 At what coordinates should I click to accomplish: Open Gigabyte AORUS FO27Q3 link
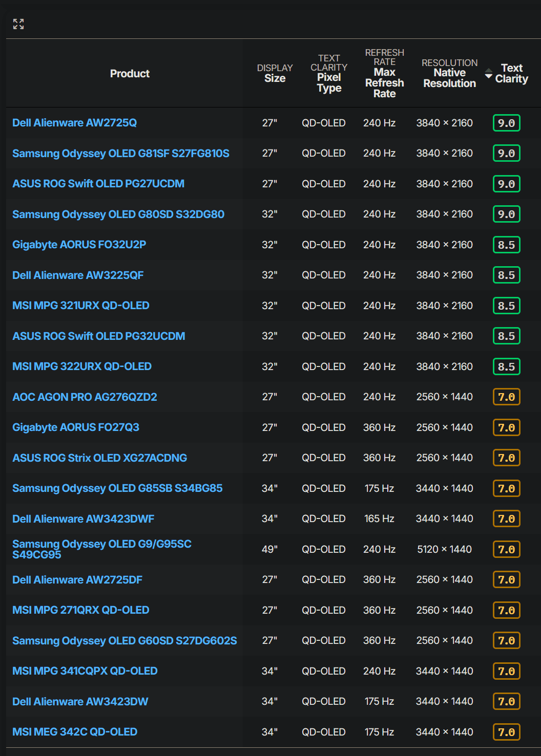(76, 427)
